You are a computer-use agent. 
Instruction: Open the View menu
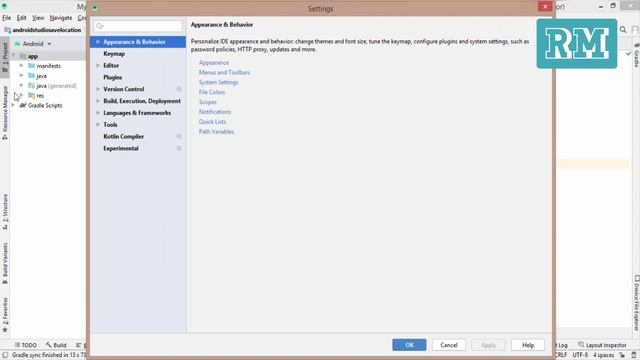click(x=38, y=18)
